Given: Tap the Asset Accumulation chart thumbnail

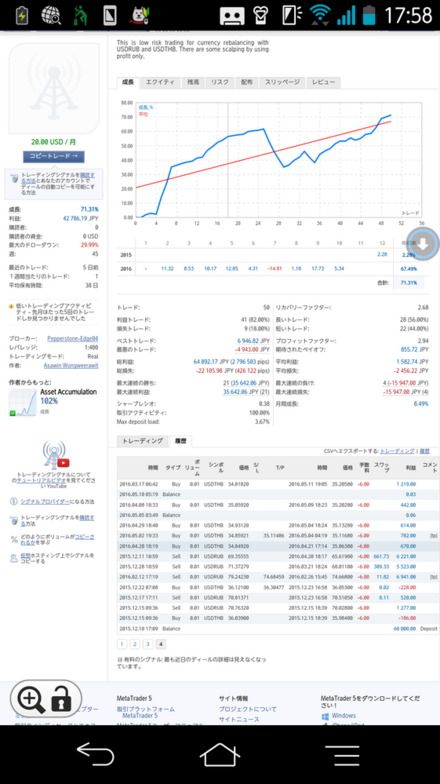Looking at the screenshot, I should coord(23,402).
